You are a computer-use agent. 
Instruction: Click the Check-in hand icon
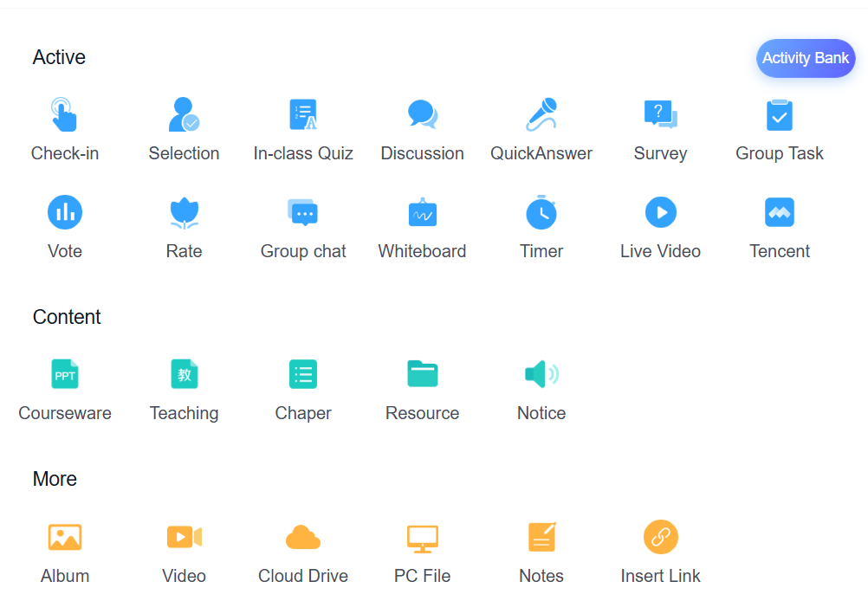coord(65,114)
